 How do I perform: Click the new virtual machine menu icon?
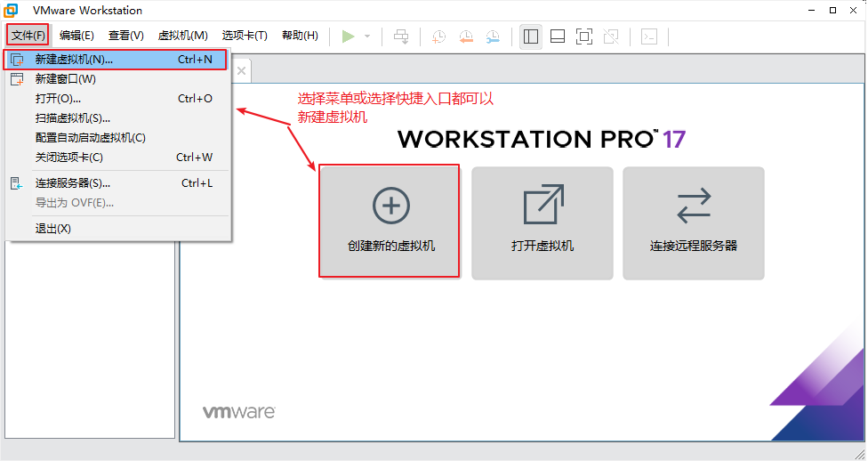coord(17,60)
